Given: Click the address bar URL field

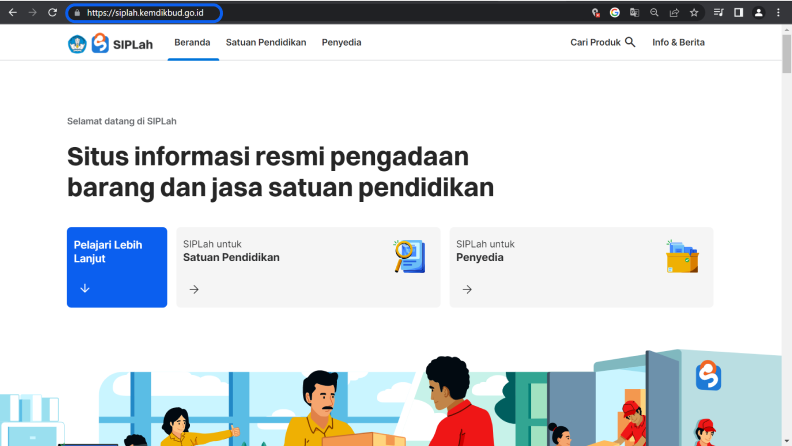Looking at the screenshot, I should tap(144, 13).
